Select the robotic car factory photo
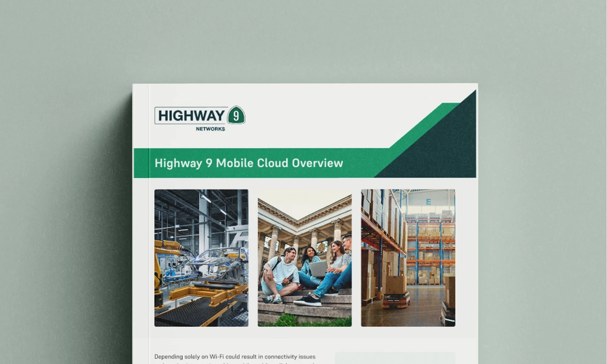Image resolution: width=607 pixels, height=364 pixels. 201,258
